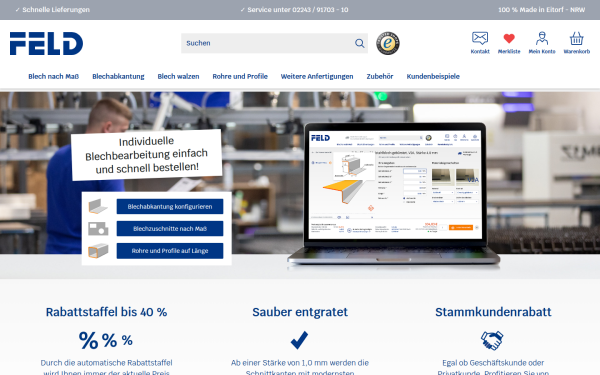Open Kundenbeispiele menu
The width and height of the screenshot is (600, 375).
433,77
